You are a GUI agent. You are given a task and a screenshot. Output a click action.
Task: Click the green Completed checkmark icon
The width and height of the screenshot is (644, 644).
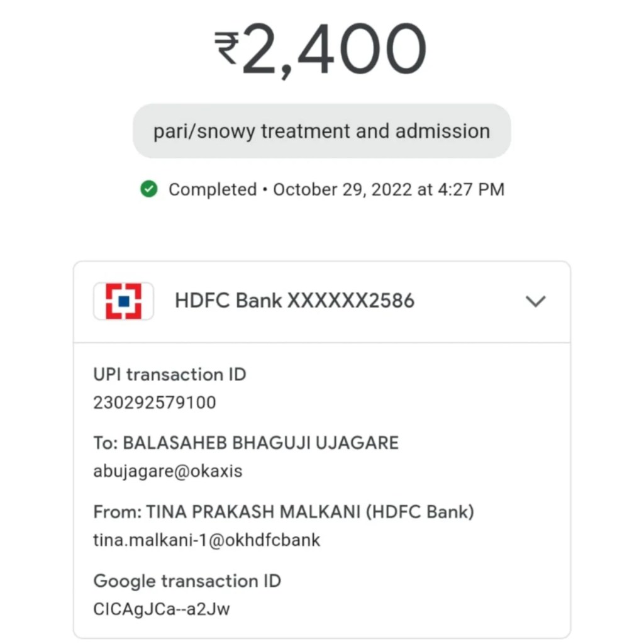pyautogui.click(x=148, y=189)
